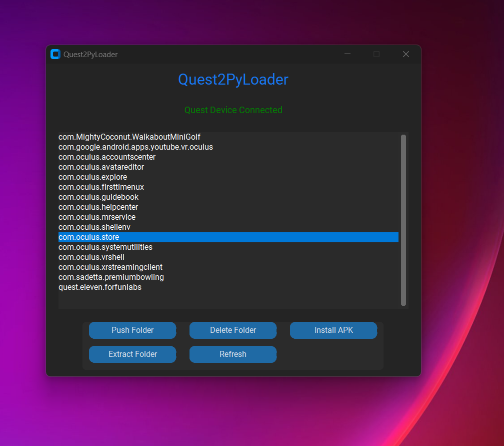This screenshot has height=446, width=504.
Task: Close the Quest2PyLoader window
Action: [406, 54]
